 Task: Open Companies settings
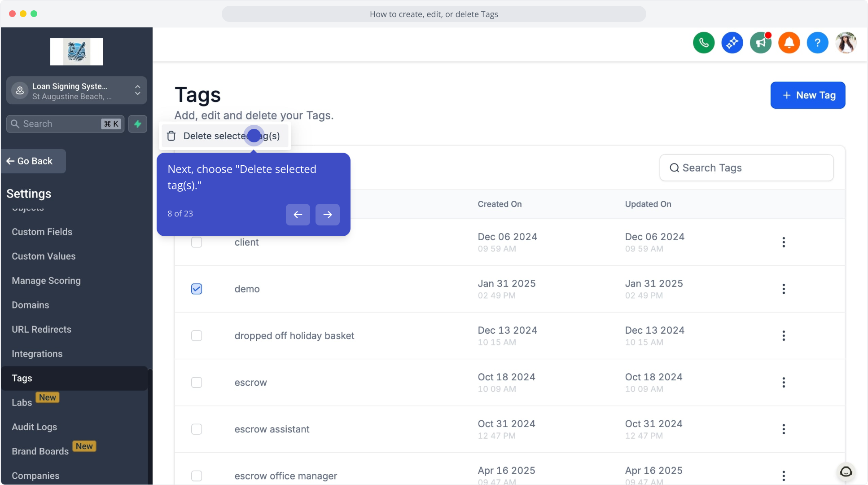[x=35, y=476]
